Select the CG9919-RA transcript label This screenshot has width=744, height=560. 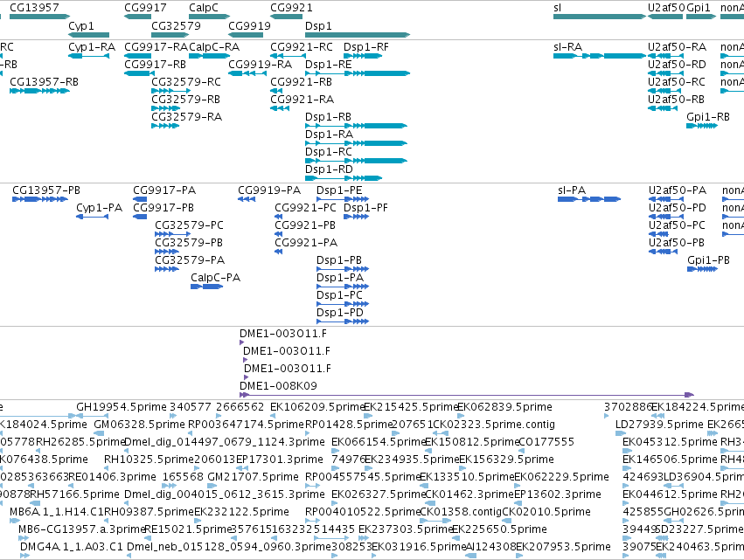pyautogui.click(x=260, y=65)
